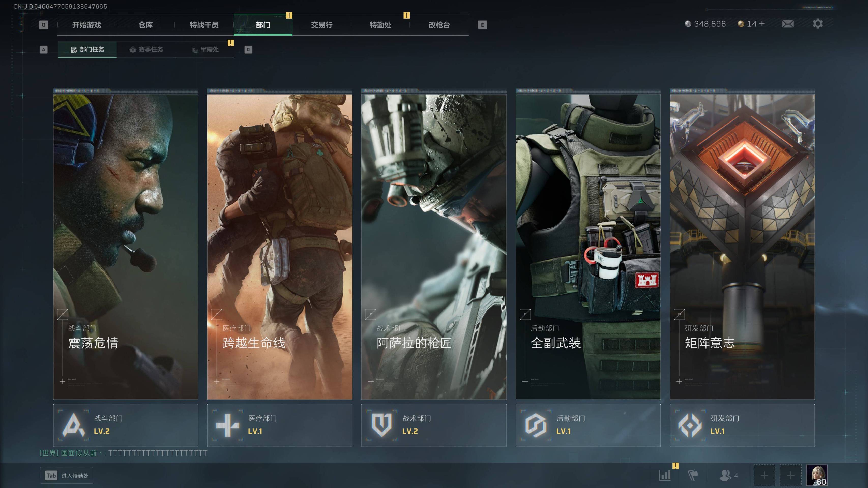Viewport: 868px width, 488px height.
Task: Open the friends list icon
Action: coord(726,475)
